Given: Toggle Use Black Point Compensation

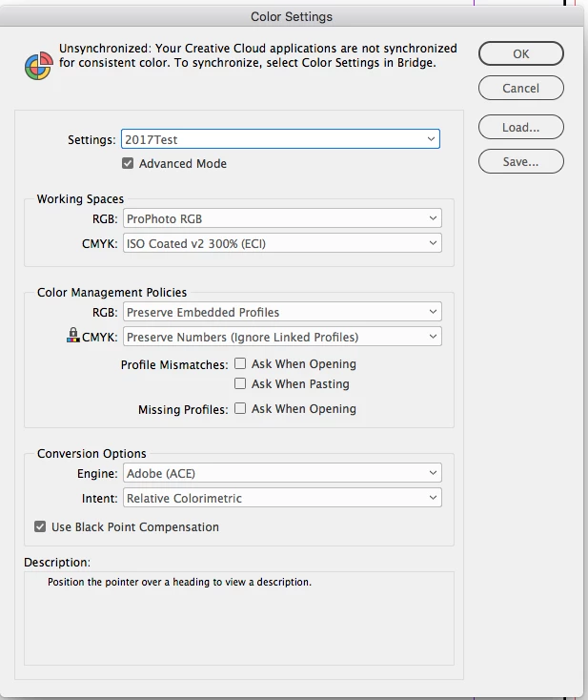Looking at the screenshot, I should tap(40, 526).
